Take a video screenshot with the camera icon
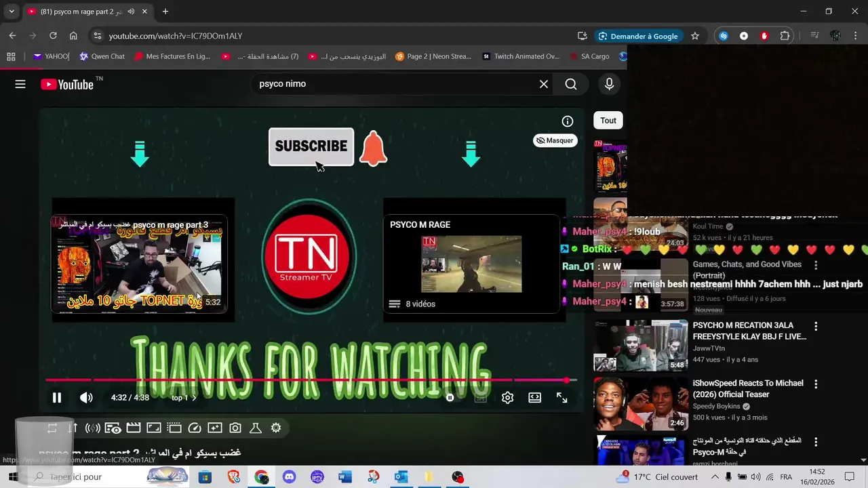 [x=235, y=428]
